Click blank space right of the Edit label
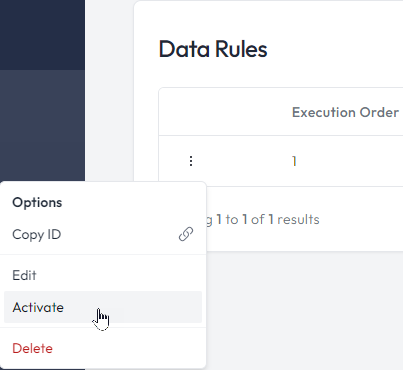The width and height of the screenshot is (403, 370). click(118, 275)
